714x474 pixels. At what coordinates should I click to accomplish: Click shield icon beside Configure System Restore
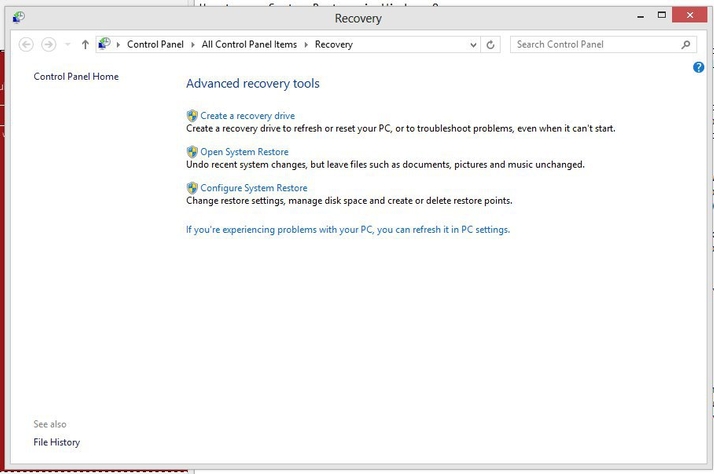pyautogui.click(x=192, y=188)
